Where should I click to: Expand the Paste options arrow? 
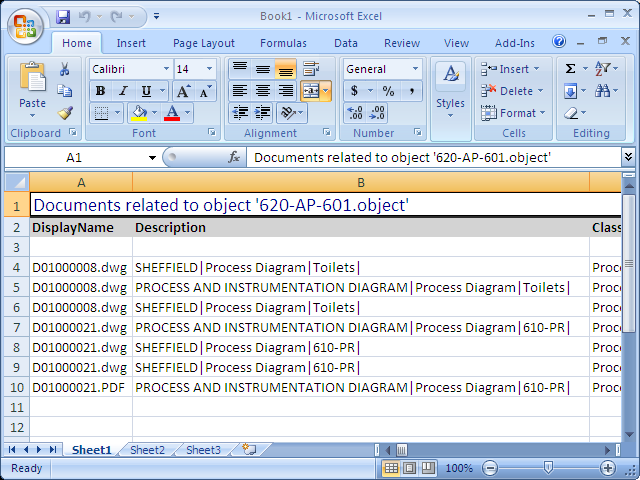tap(33, 116)
